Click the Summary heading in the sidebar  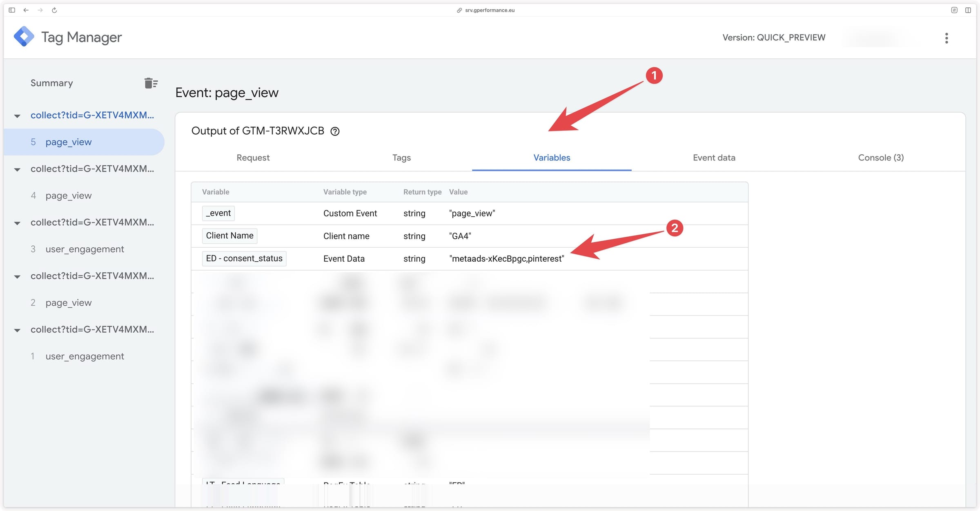52,83
